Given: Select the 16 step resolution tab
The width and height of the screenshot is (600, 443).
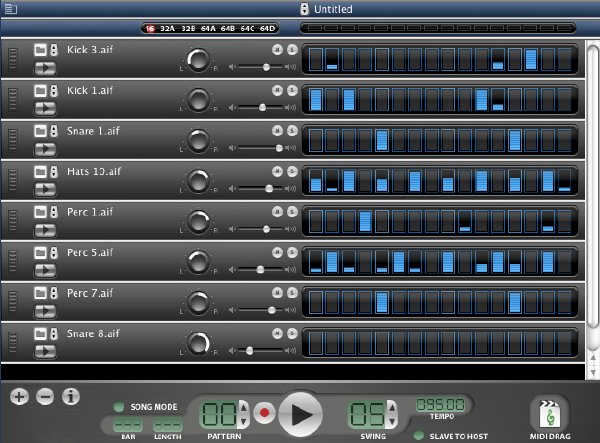Looking at the screenshot, I should pos(150,28).
